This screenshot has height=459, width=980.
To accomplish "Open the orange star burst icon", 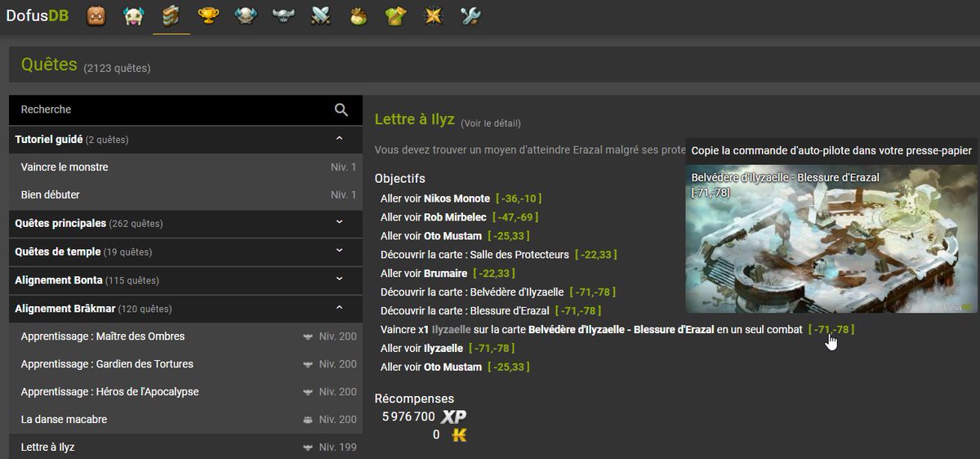I will coord(433,16).
